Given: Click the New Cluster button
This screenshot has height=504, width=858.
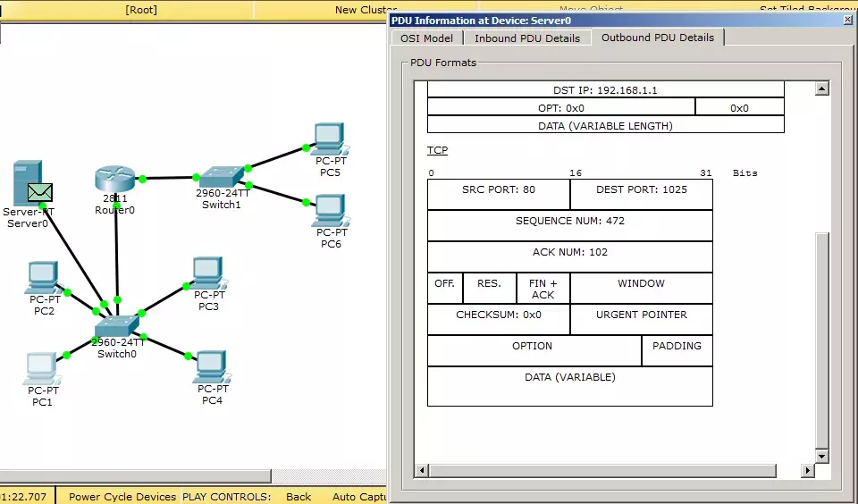Looking at the screenshot, I should click(x=366, y=10).
